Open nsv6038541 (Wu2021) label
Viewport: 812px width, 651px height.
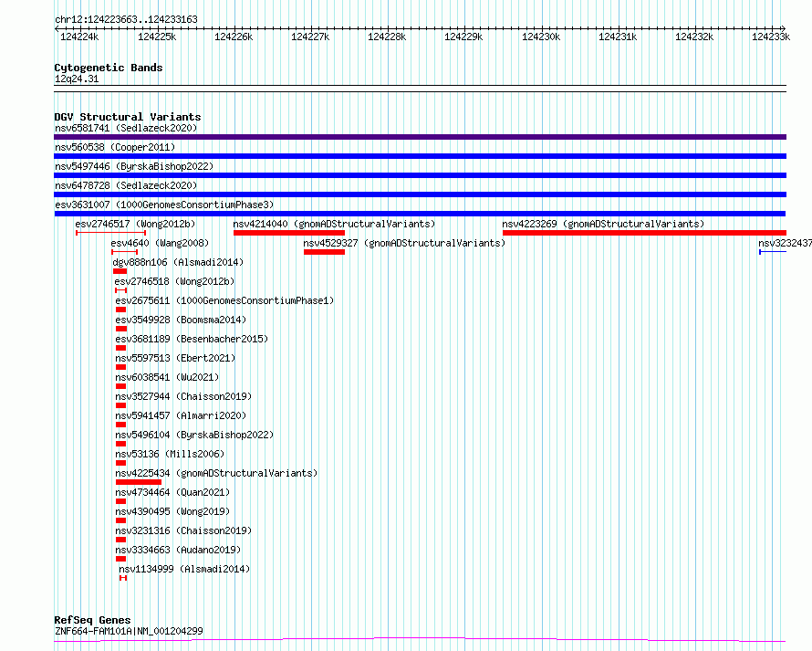(167, 377)
